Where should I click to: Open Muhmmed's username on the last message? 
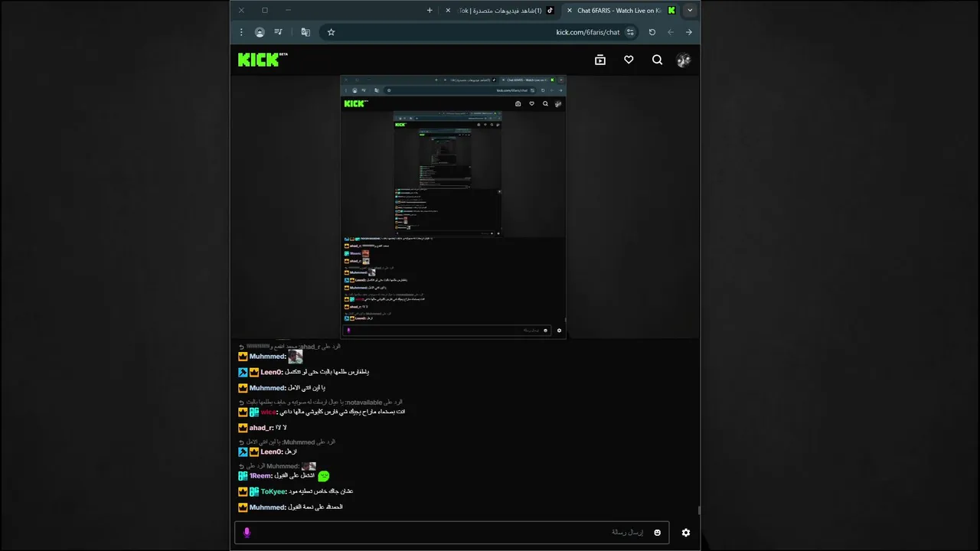click(268, 507)
